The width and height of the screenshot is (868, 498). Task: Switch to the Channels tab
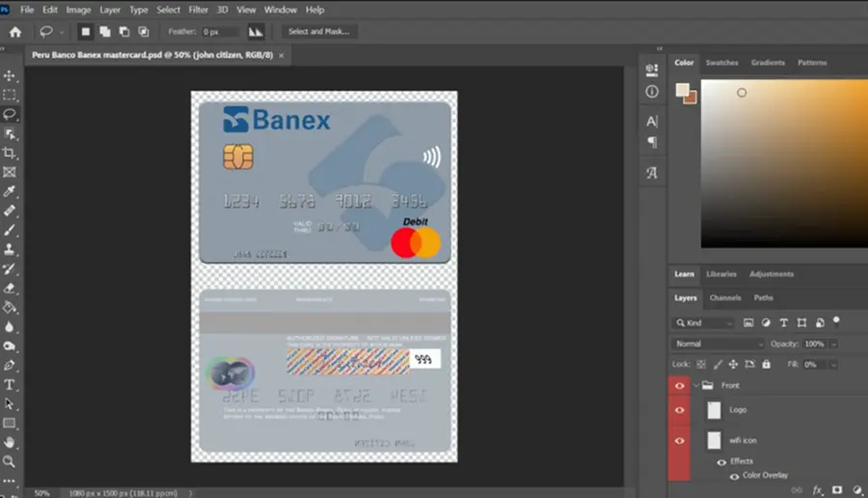(725, 298)
